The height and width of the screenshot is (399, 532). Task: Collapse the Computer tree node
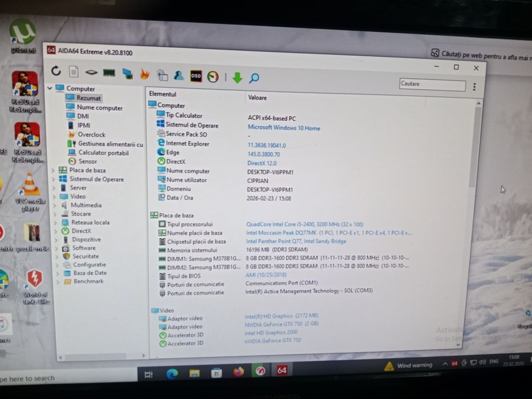(x=50, y=88)
